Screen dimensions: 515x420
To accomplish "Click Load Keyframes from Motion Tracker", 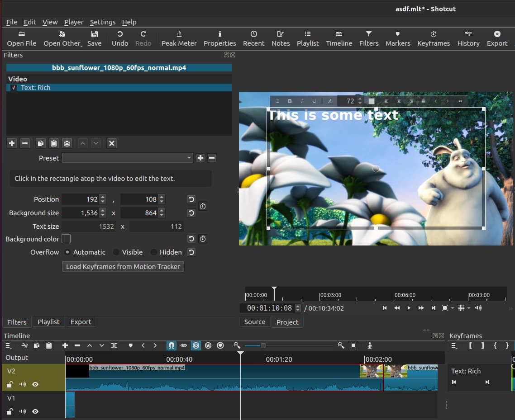I will 123,267.
